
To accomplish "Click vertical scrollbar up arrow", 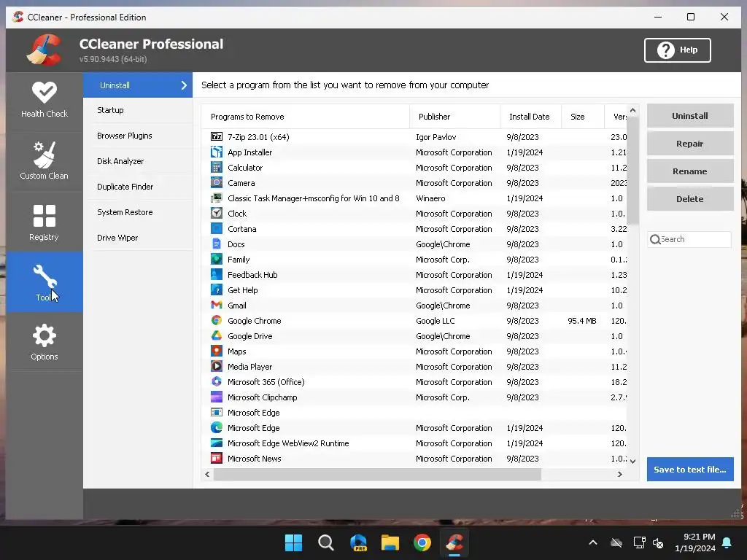I will pos(632,111).
